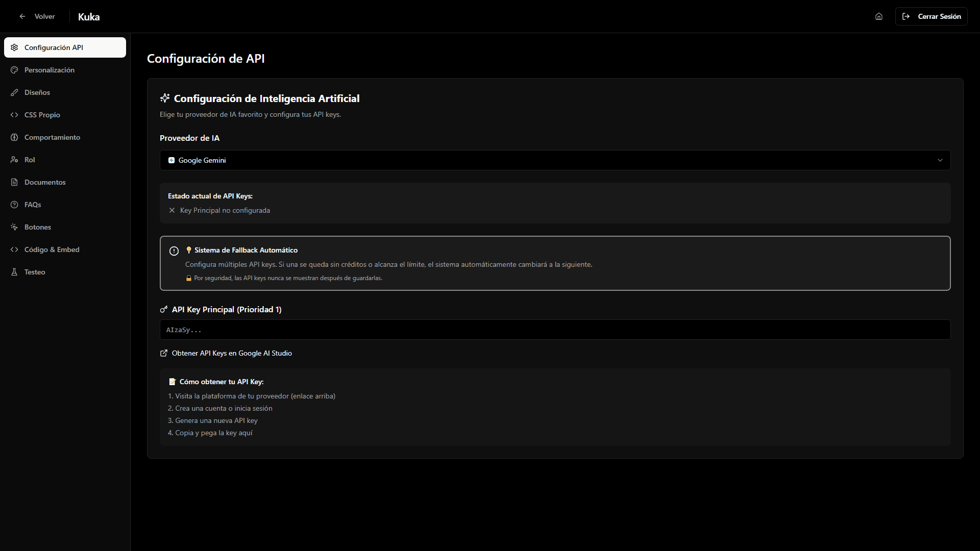Expand the Google Gemini provider selector chevron
980x551 pixels.
[x=941, y=160]
